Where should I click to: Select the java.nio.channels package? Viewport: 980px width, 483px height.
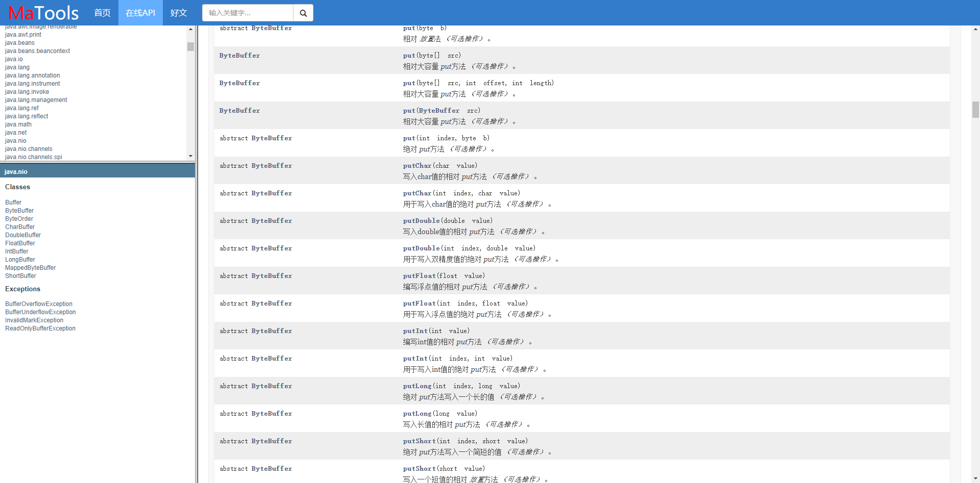29,148
